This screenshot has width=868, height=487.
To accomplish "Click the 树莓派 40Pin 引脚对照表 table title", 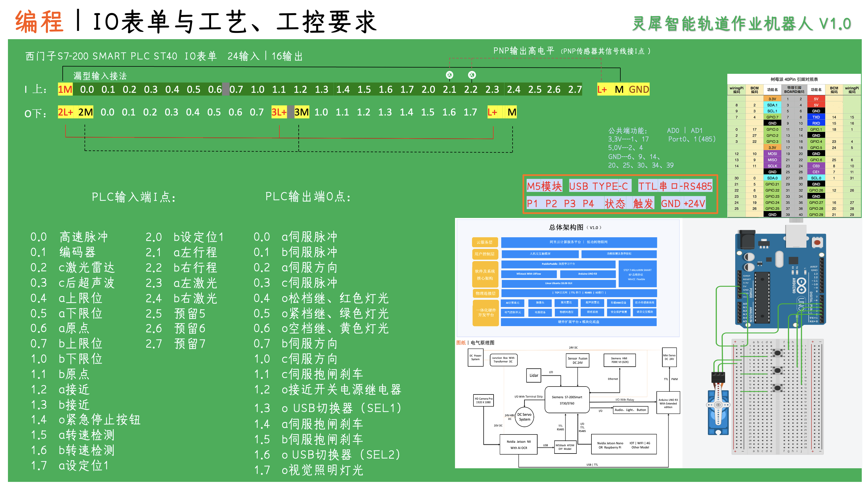I will 794,79.
